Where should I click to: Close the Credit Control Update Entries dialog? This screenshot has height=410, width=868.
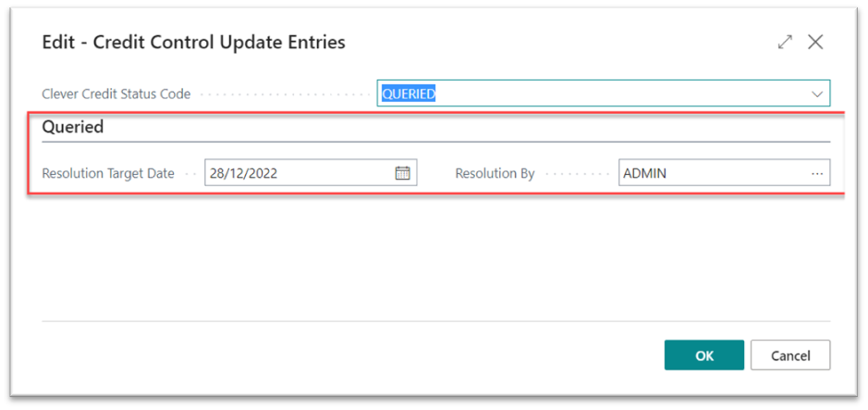click(815, 42)
